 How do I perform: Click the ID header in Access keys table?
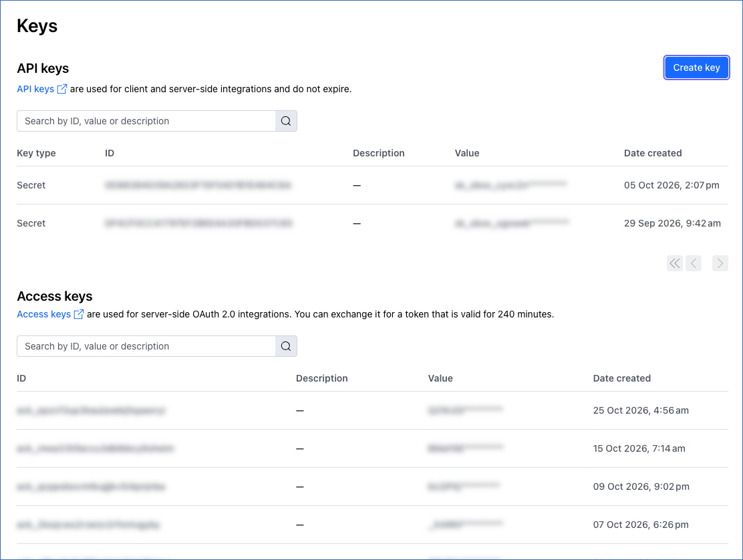tap(21, 378)
